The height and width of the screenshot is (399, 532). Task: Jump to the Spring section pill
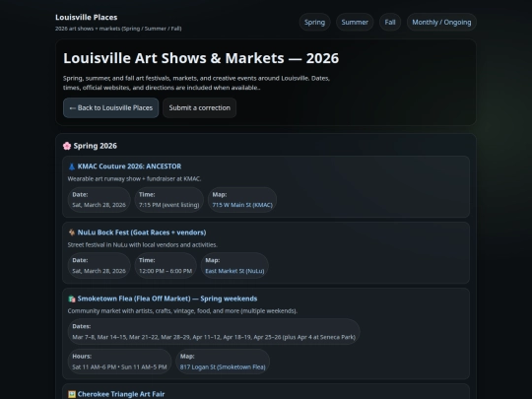click(314, 23)
